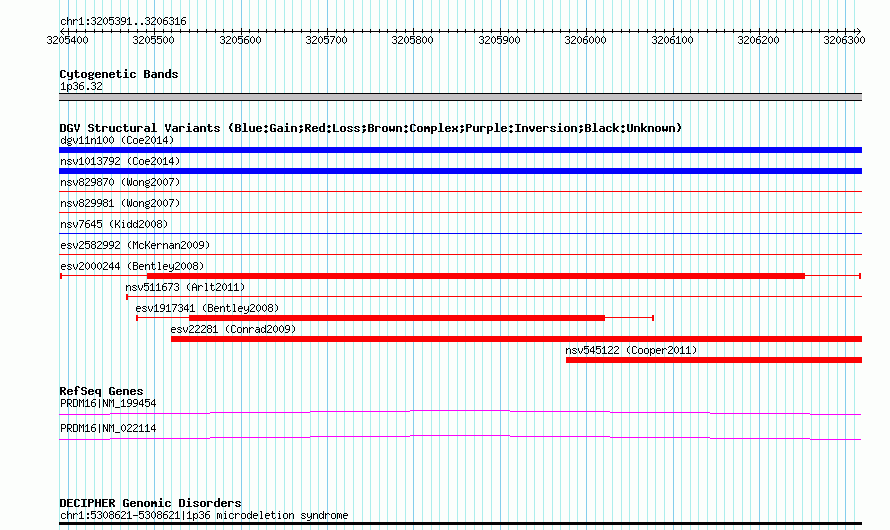
Task: Click ruler position 3206200
Action: [758, 40]
